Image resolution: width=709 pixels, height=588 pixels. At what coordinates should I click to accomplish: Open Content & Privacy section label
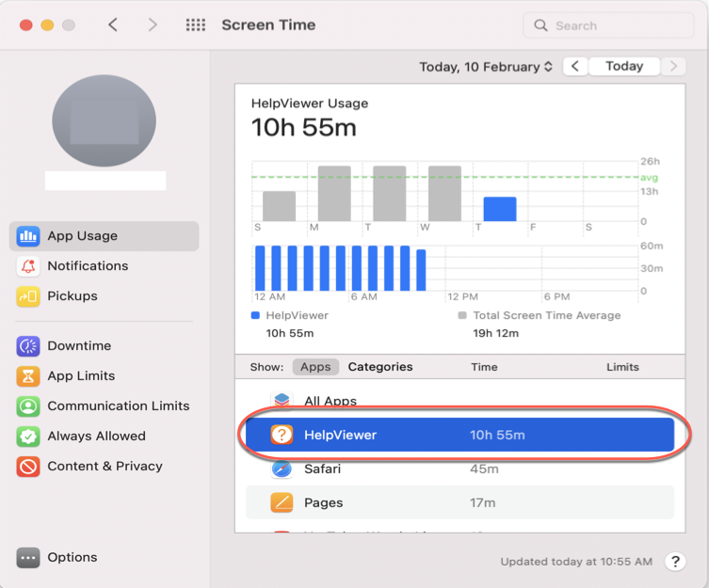click(105, 467)
